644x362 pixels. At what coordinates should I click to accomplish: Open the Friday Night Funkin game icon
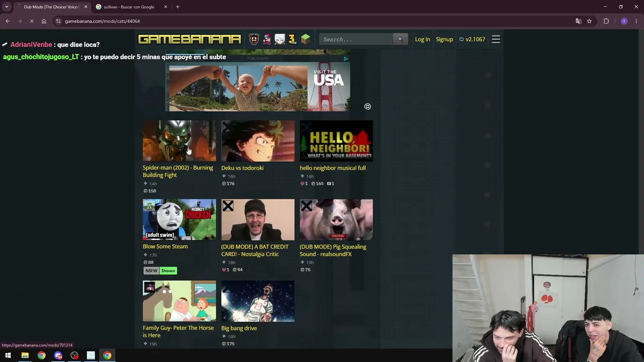[267, 39]
